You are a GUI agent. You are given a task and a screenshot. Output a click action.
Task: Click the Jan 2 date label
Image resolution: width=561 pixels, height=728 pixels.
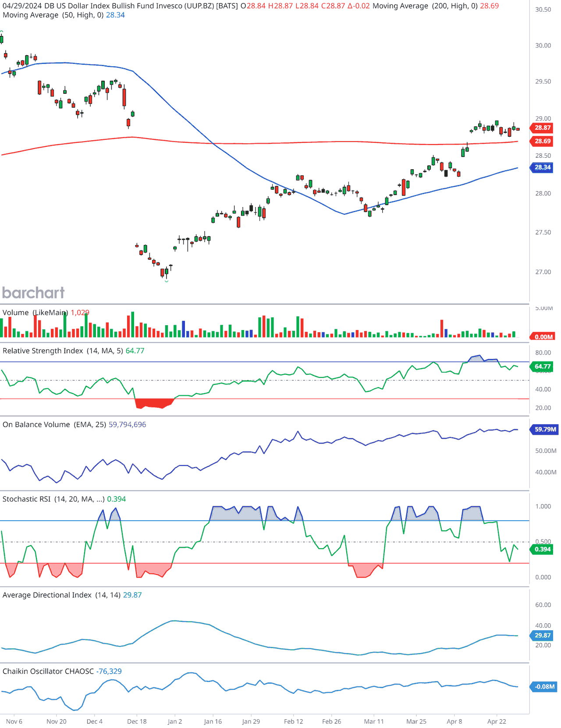[175, 721]
